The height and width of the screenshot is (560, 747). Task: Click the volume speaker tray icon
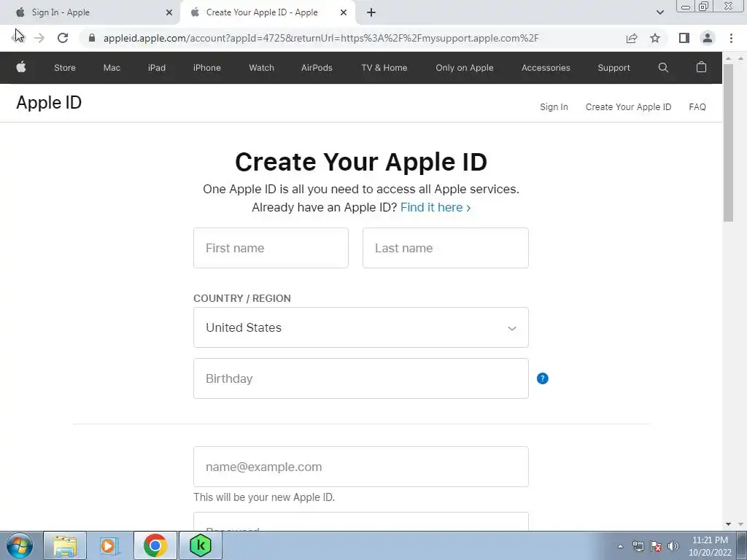click(x=673, y=546)
